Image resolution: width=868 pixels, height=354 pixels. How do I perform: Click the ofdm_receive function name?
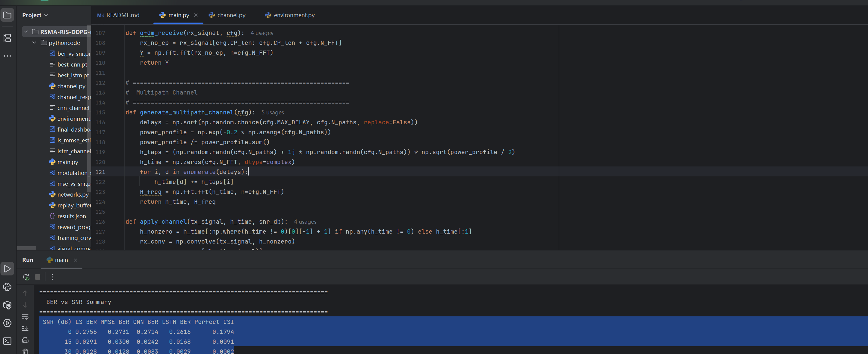click(x=161, y=33)
